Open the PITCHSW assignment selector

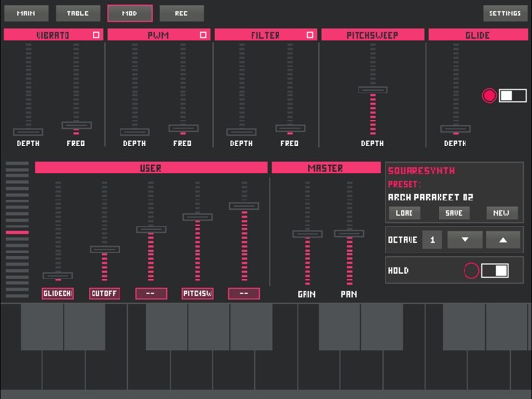tap(198, 294)
